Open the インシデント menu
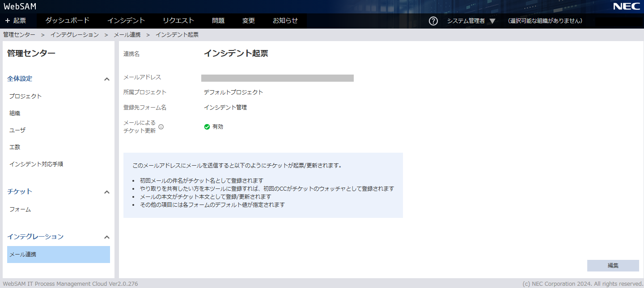 126,21
